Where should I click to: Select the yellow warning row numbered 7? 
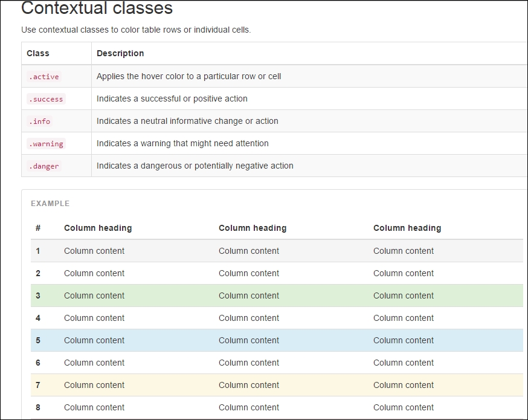[x=277, y=385]
